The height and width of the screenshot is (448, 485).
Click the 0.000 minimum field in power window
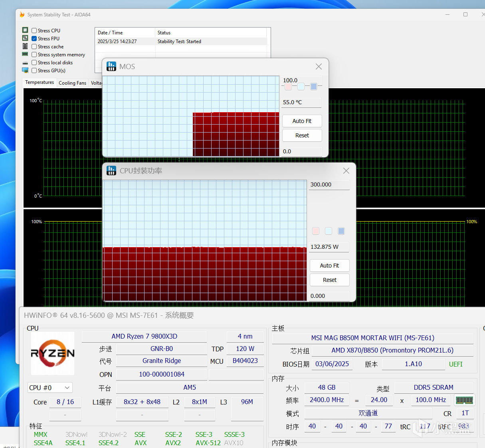[x=329, y=296]
